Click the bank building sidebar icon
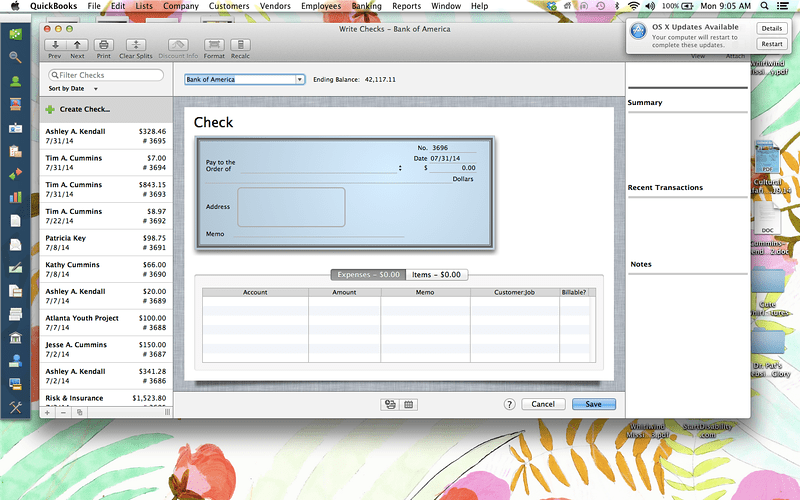The image size is (800, 500). point(15,337)
